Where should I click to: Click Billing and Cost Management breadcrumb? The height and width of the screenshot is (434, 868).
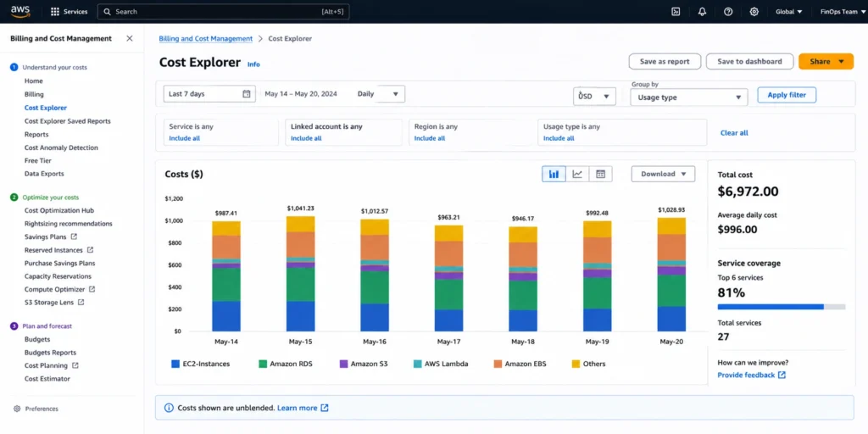click(x=205, y=39)
